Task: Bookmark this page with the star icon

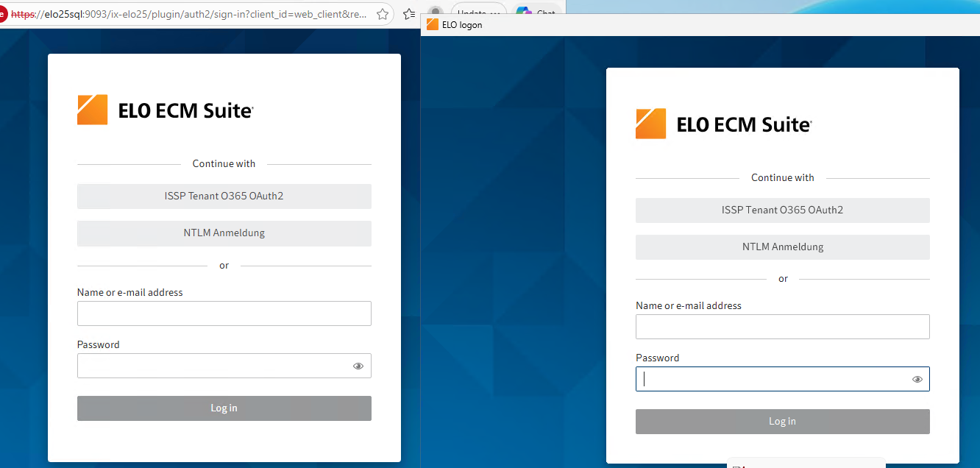Action: [x=383, y=14]
